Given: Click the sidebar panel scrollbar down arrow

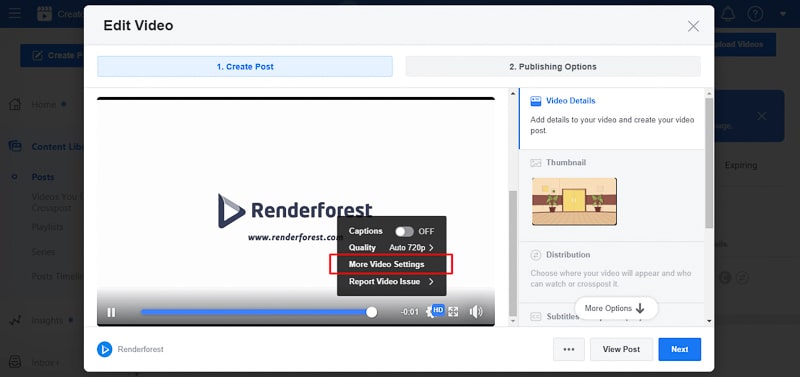Looking at the screenshot, I should coord(709,321).
